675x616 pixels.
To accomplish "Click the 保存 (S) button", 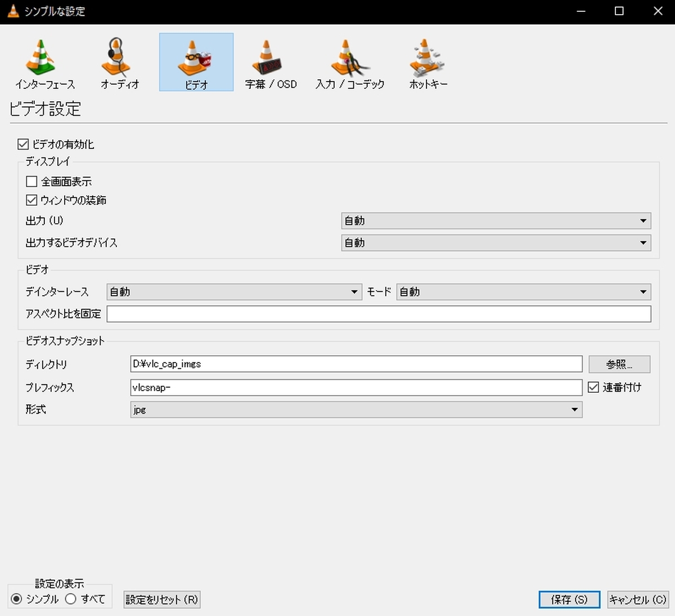I will pyautogui.click(x=569, y=600).
